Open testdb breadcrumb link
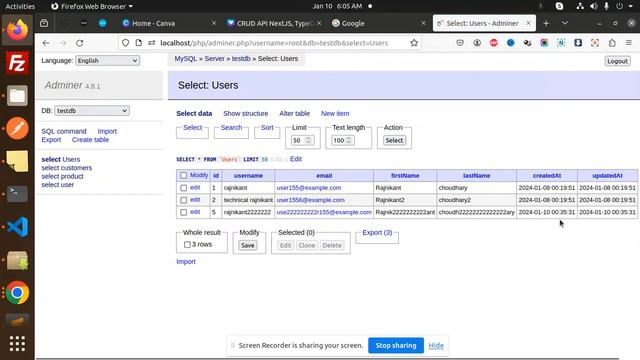The height and width of the screenshot is (360, 640). click(x=241, y=58)
